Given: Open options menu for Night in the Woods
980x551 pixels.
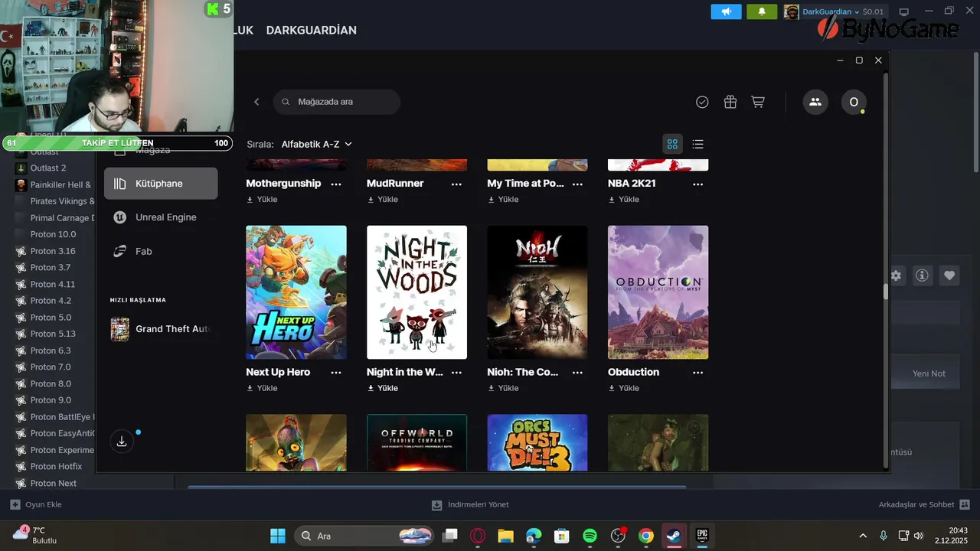Looking at the screenshot, I should (456, 373).
